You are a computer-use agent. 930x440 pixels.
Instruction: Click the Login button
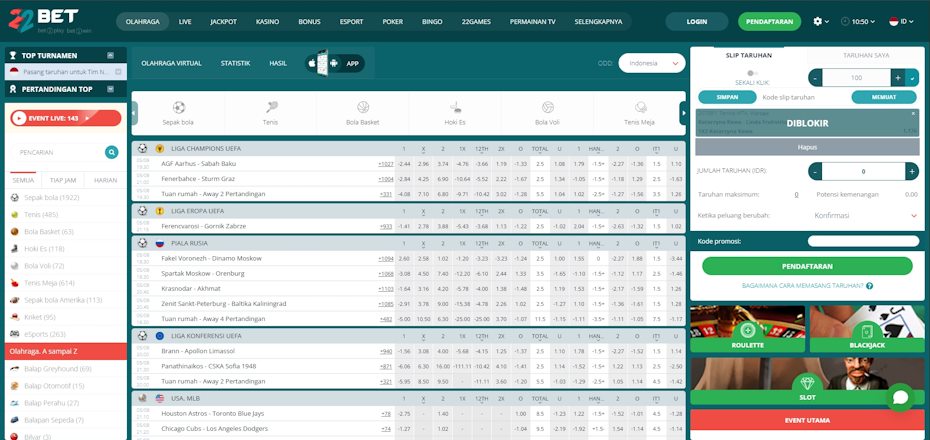(x=696, y=21)
